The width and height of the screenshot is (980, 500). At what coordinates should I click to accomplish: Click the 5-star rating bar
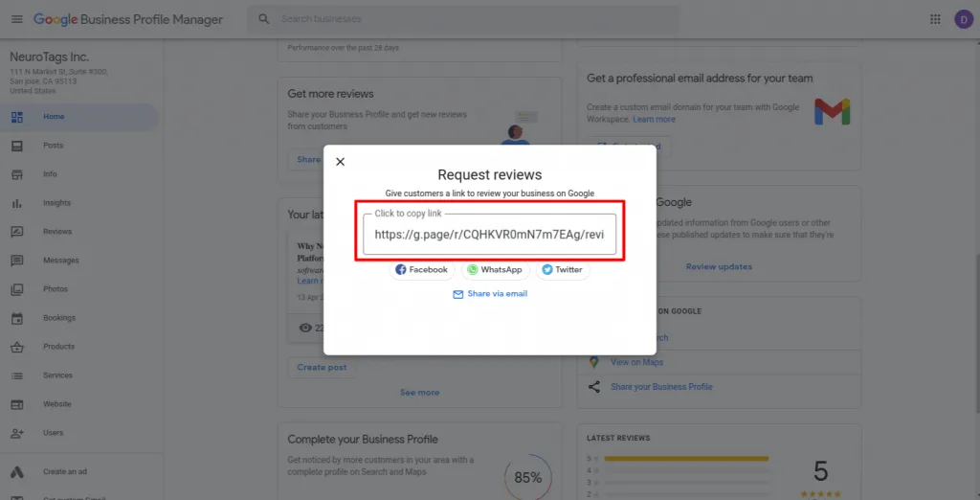686,459
